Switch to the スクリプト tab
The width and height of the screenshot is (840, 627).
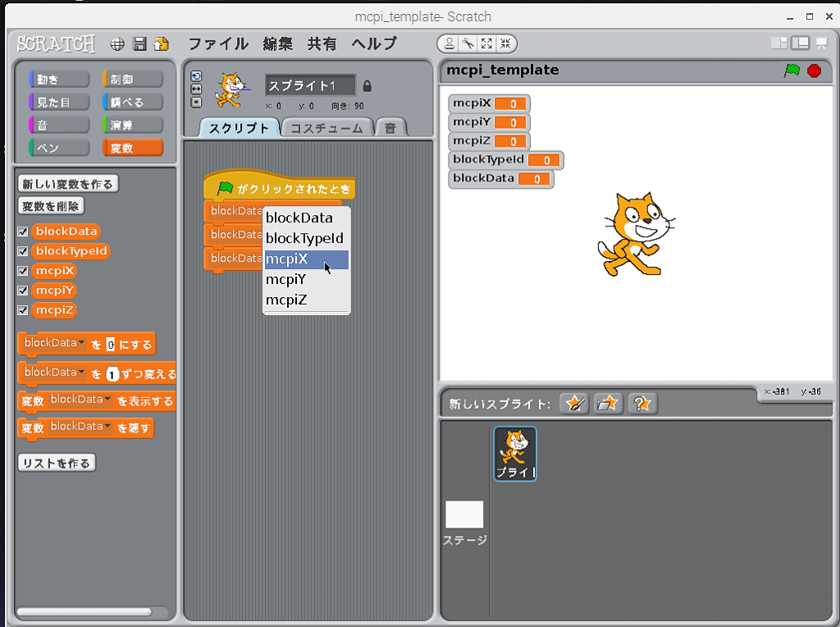239,128
